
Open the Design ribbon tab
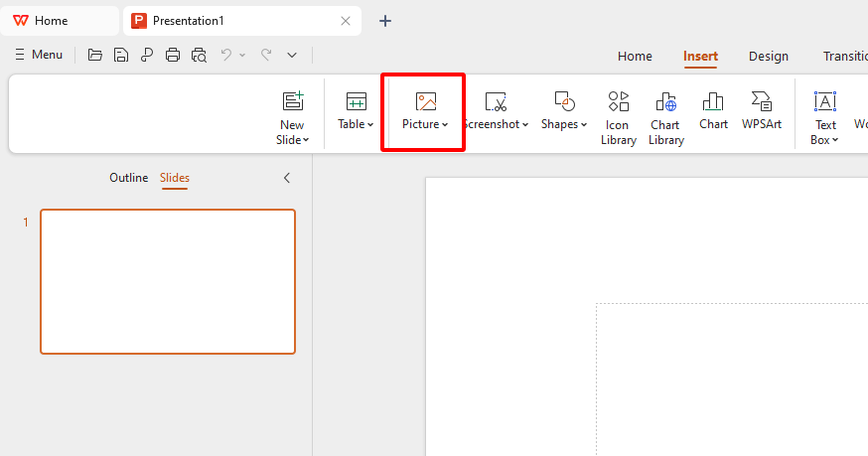[769, 56]
